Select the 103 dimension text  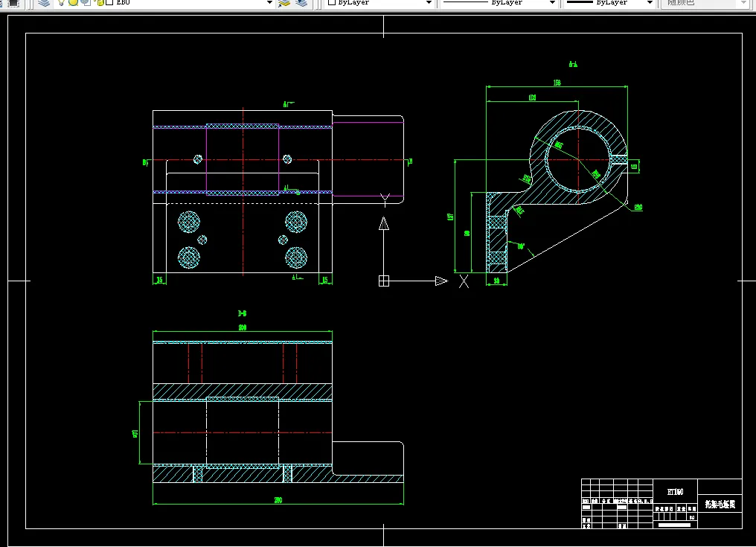532,97
